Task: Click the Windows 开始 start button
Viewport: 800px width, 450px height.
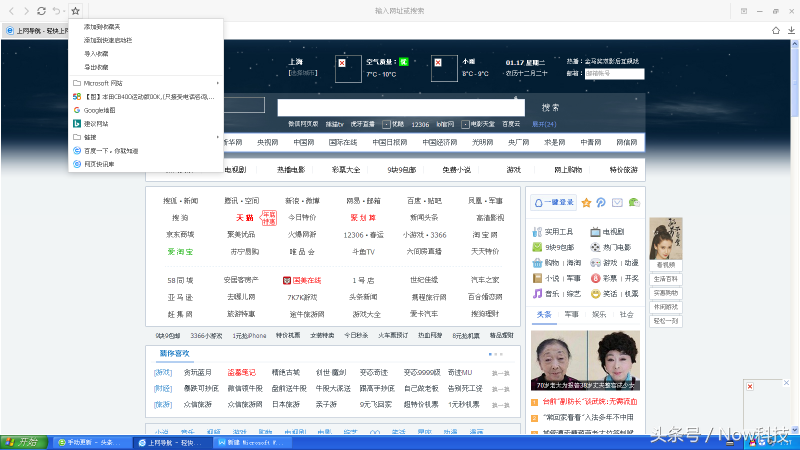Action: pyautogui.click(x=24, y=442)
